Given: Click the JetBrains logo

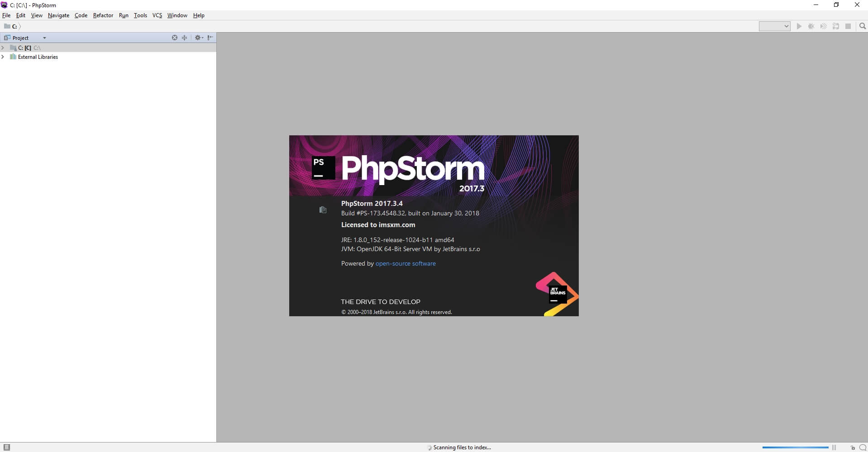Looking at the screenshot, I should point(557,294).
